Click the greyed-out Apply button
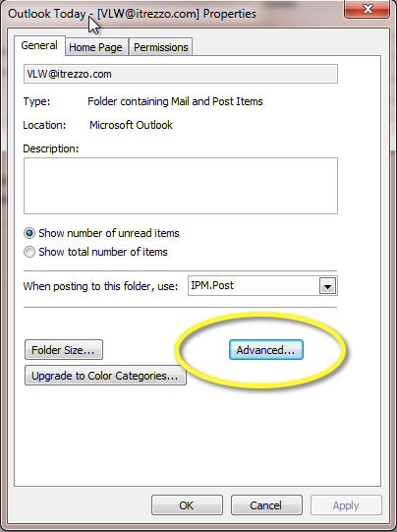Image resolution: width=397 pixels, height=532 pixels. point(346,505)
